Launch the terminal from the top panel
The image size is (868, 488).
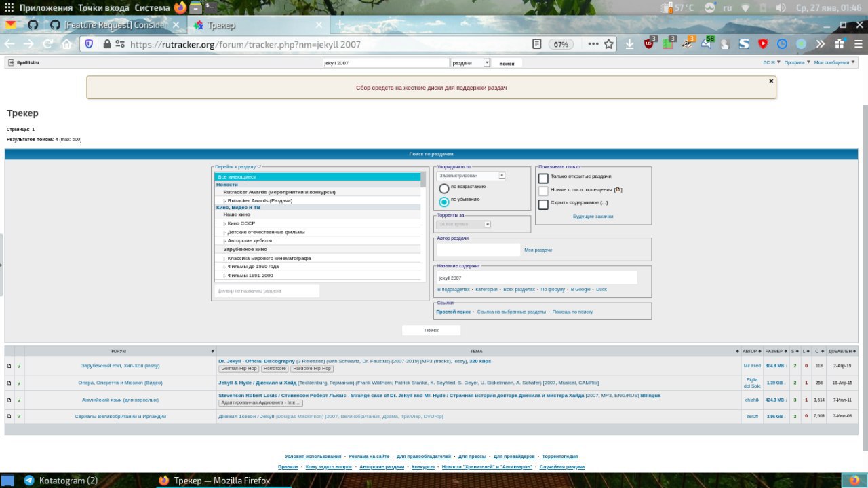pyautogui.click(x=211, y=7)
